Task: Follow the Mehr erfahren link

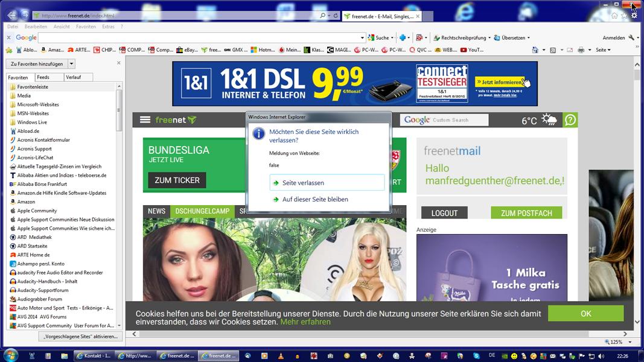Action: click(305, 322)
